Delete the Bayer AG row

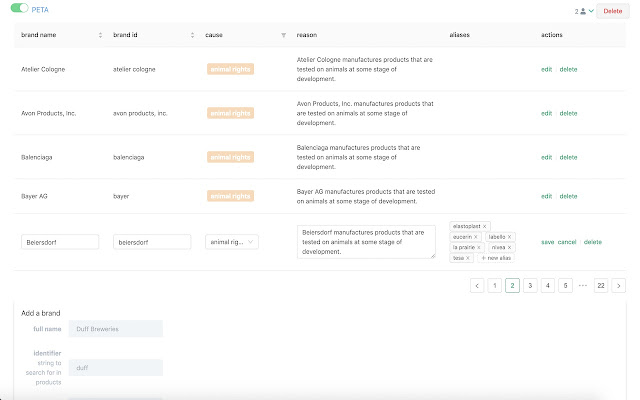[568, 196]
